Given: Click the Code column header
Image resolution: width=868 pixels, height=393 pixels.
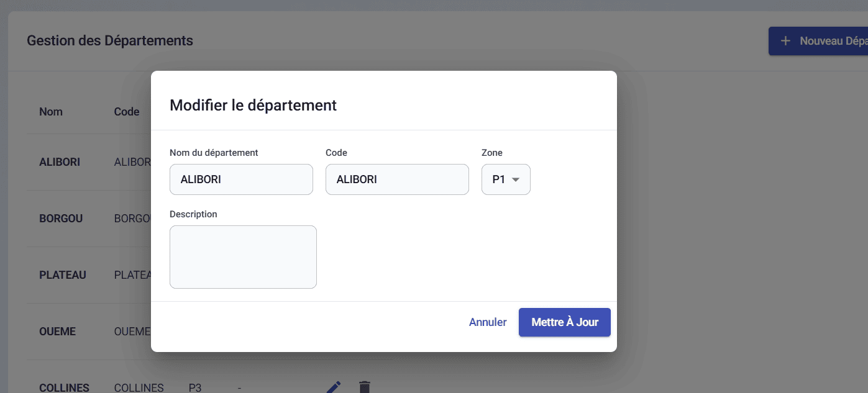Looking at the screenshot, I should (127, 112).
